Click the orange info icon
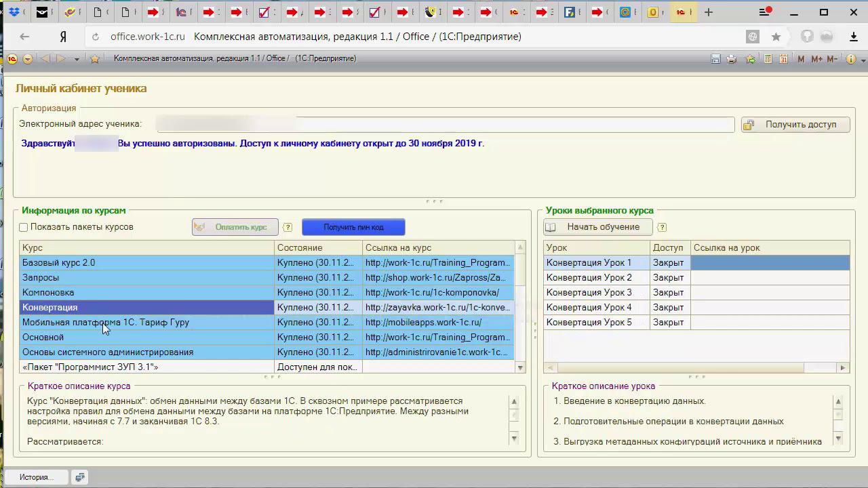 (851, 59)
